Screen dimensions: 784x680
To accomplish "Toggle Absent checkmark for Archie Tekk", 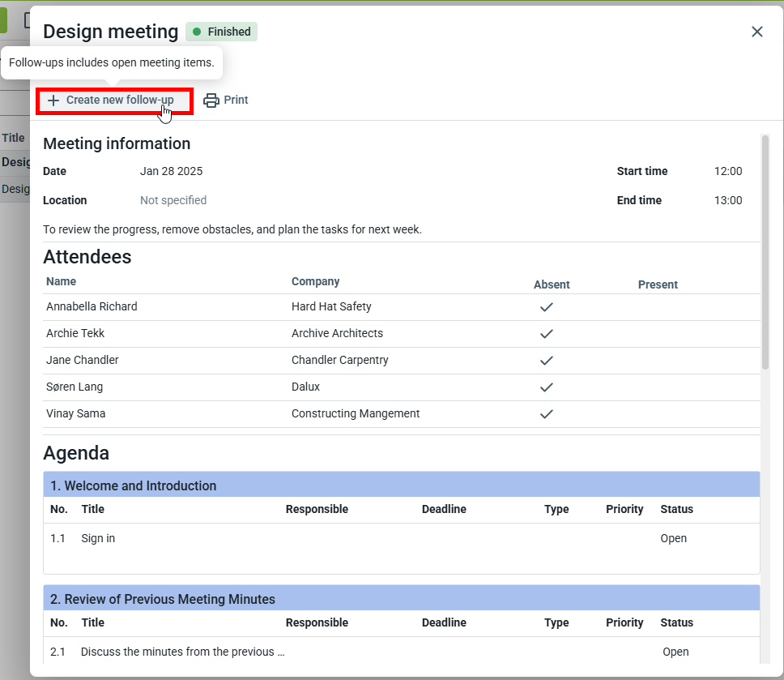I will [x=547, y=334].
